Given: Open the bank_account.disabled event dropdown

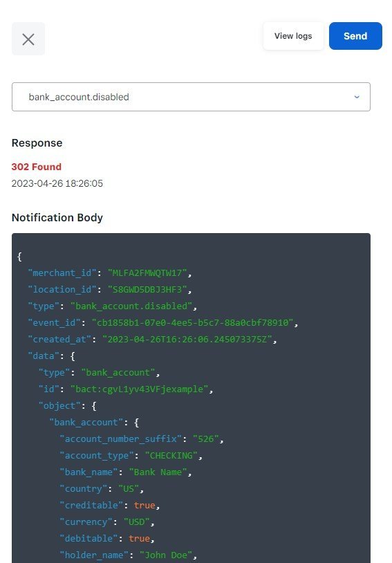Looking at the screenshot, I should pyautogui.click(x=191, y=97).
